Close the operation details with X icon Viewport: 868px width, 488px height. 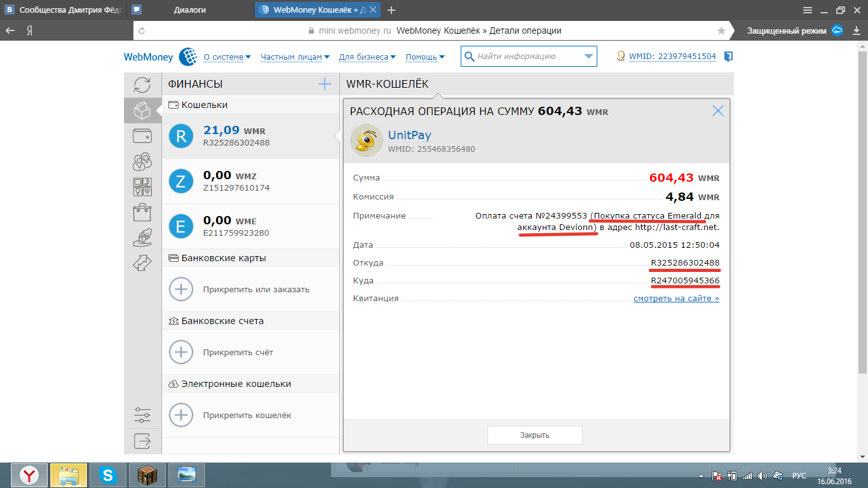pos(718,111)
